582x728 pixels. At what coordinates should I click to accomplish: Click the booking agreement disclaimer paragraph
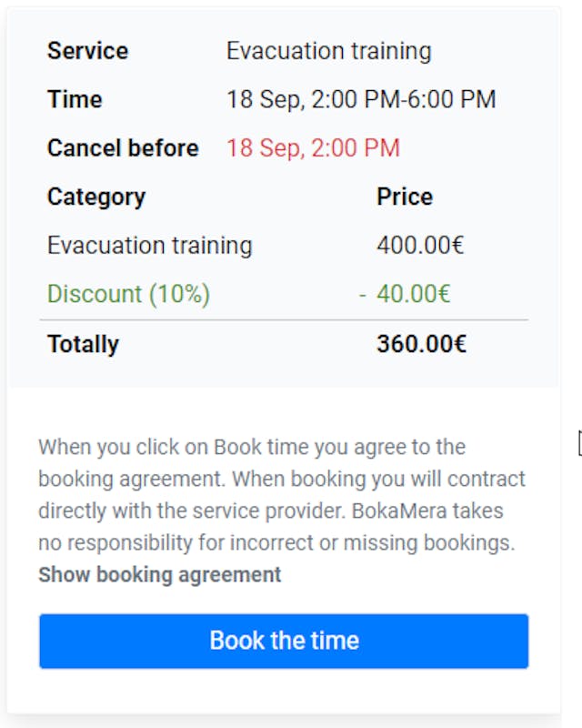(x=282, y=494)
